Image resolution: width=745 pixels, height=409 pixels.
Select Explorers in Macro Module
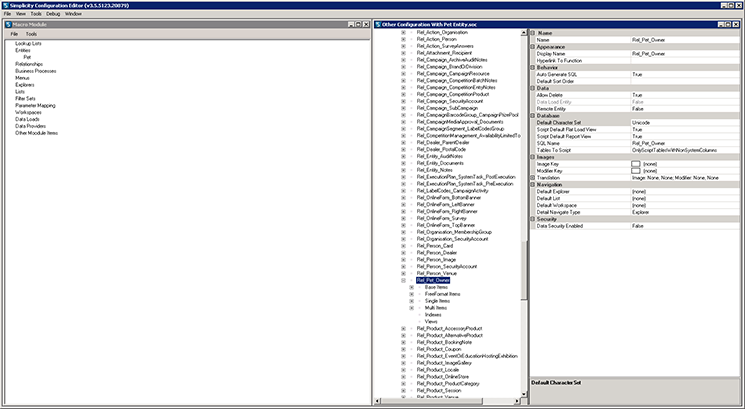[x=25, y=85]
